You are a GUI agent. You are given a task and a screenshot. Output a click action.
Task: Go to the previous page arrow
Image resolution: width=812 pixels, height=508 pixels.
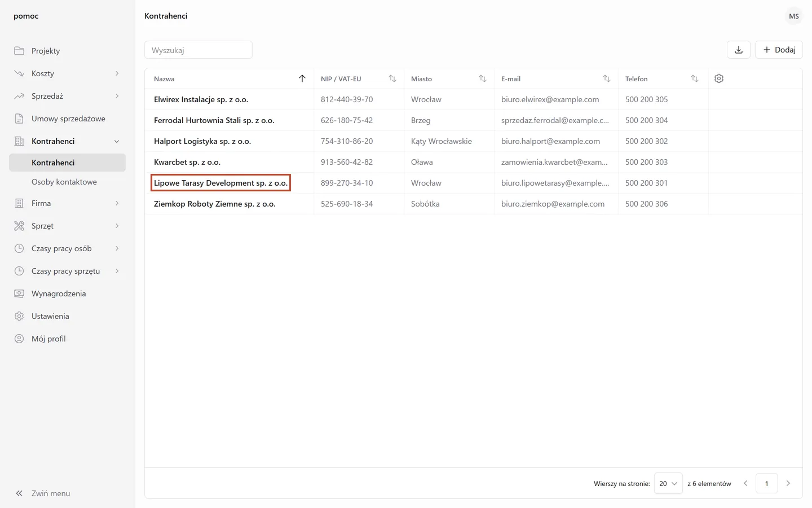(x=745, y=483)
